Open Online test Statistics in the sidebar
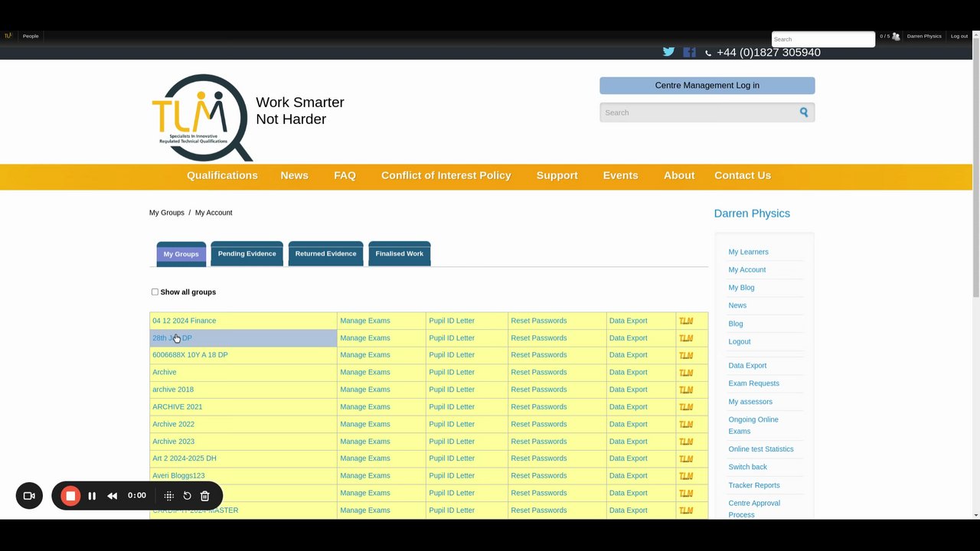 point(761,449)
